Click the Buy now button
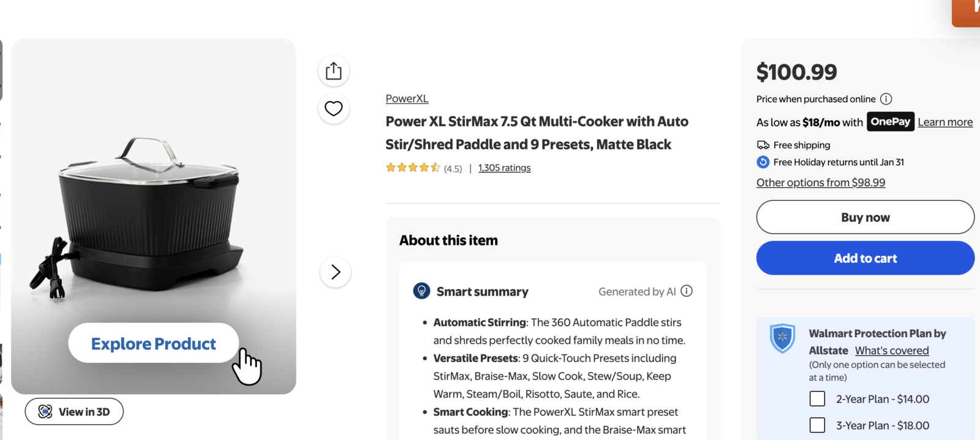Viewport: 980px width, 440px height. (865, 217)
